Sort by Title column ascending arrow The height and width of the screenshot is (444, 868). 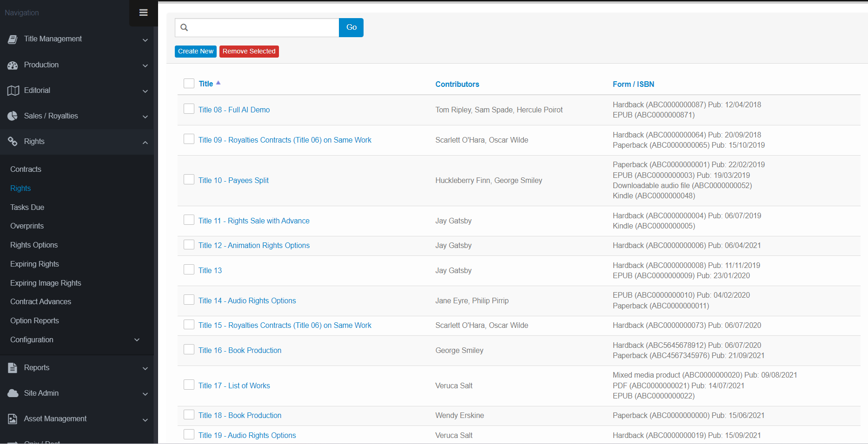pyautogui.click(x=218, y=83)
